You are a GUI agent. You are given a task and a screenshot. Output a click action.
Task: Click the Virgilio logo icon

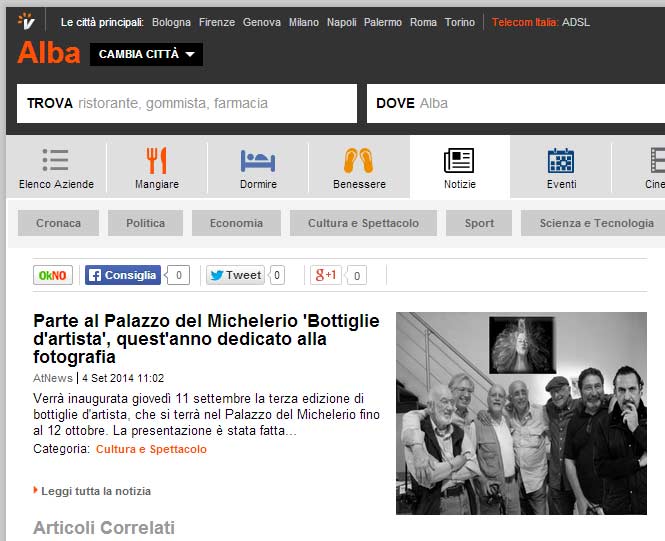coord(26,21)
